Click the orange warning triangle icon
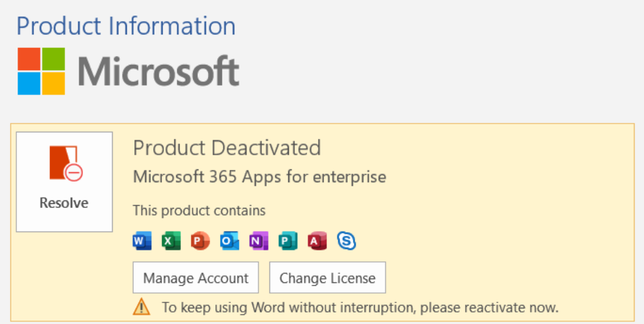Viewport: 644px width, 324px height. [141, 306]
